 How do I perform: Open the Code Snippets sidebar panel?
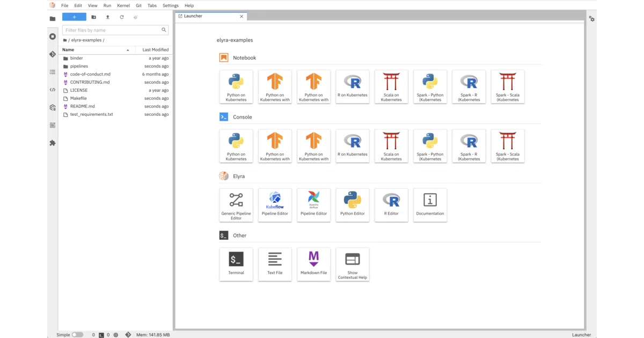53,90
